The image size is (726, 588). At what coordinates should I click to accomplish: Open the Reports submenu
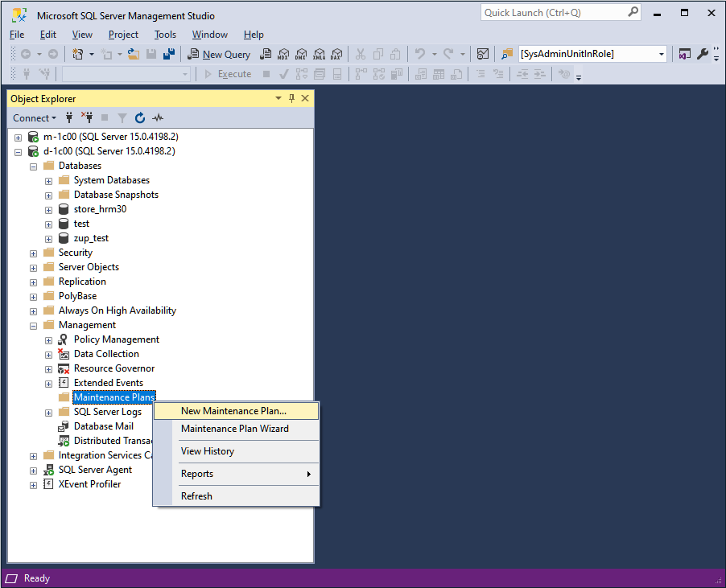pos(236,474)
